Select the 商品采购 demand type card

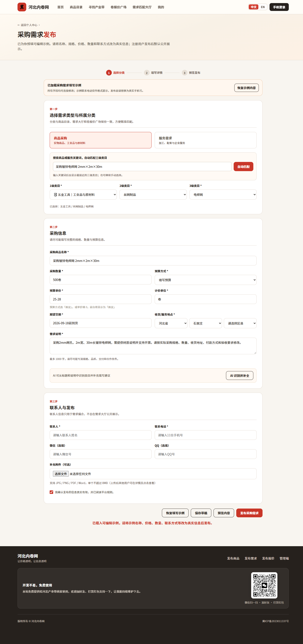click(100, 140)
